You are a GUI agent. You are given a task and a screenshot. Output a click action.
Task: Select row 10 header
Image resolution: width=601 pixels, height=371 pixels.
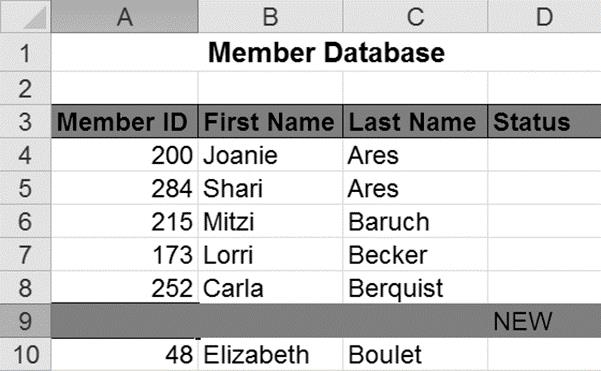[25, 355]
